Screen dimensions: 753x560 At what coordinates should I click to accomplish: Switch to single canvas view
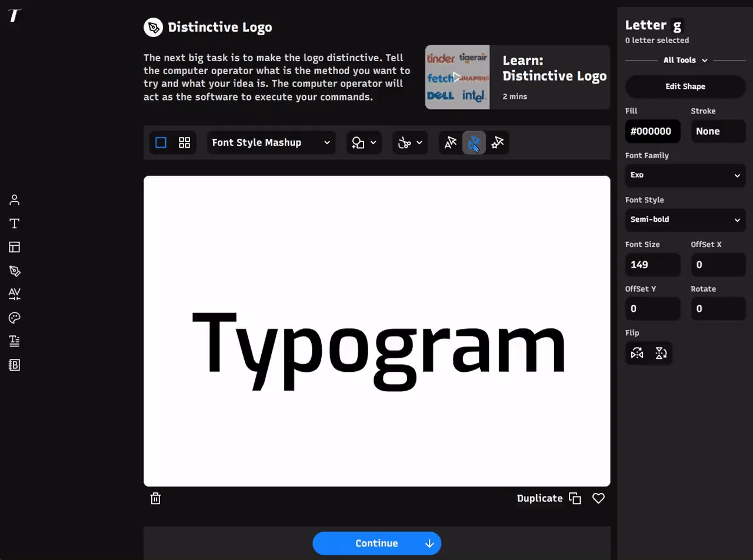click(x=161, y=142)
